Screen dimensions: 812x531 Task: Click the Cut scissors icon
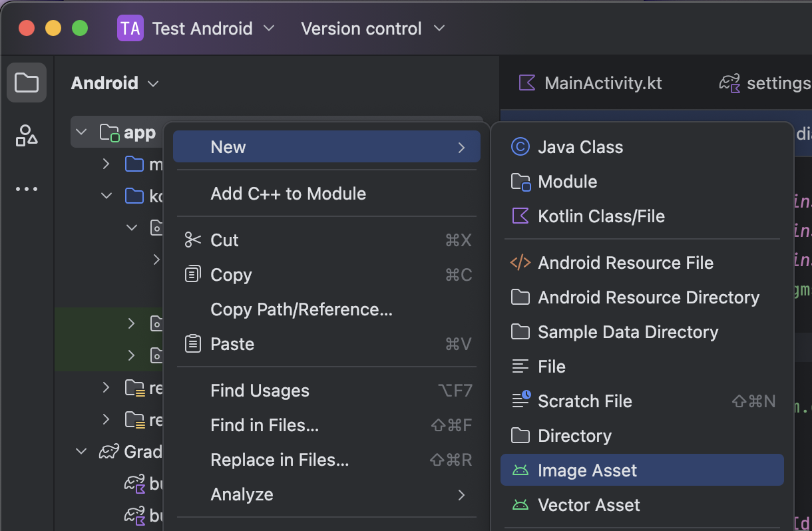193,240
